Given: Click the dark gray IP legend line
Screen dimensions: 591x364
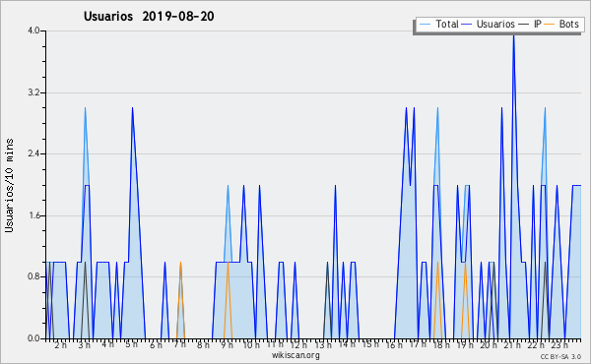Looking at the screenshot, I should point(524,25).
